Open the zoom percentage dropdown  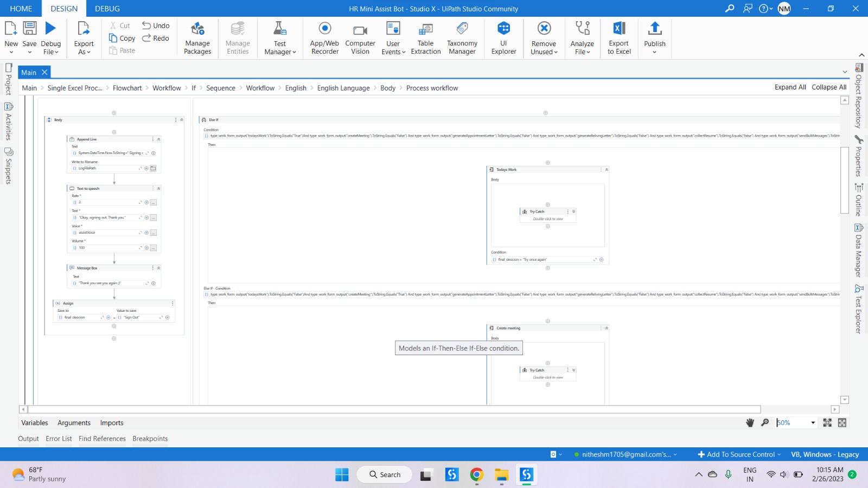click(813, 423)
